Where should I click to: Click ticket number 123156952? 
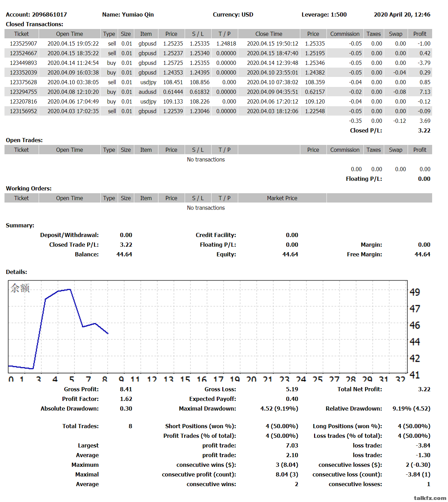(23, 111)
